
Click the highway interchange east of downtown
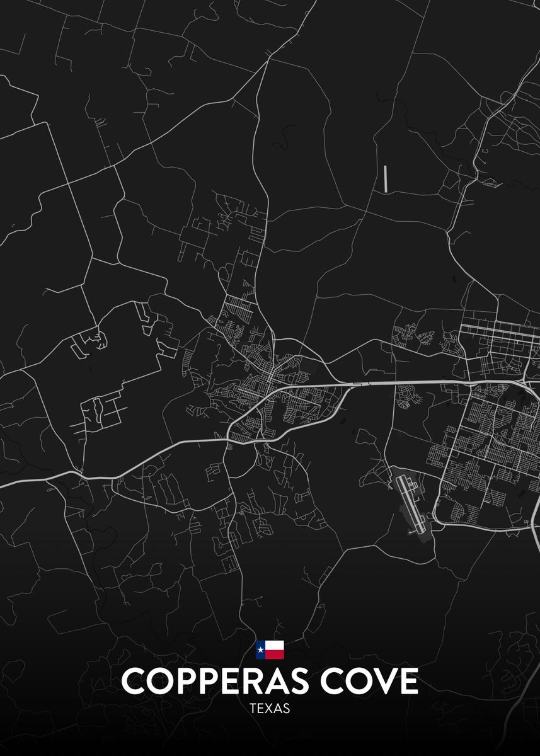tap(359, 382)
